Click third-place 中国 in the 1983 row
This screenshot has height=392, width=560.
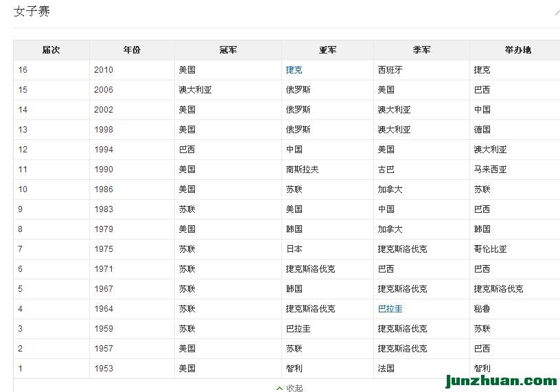coord(386,209)
